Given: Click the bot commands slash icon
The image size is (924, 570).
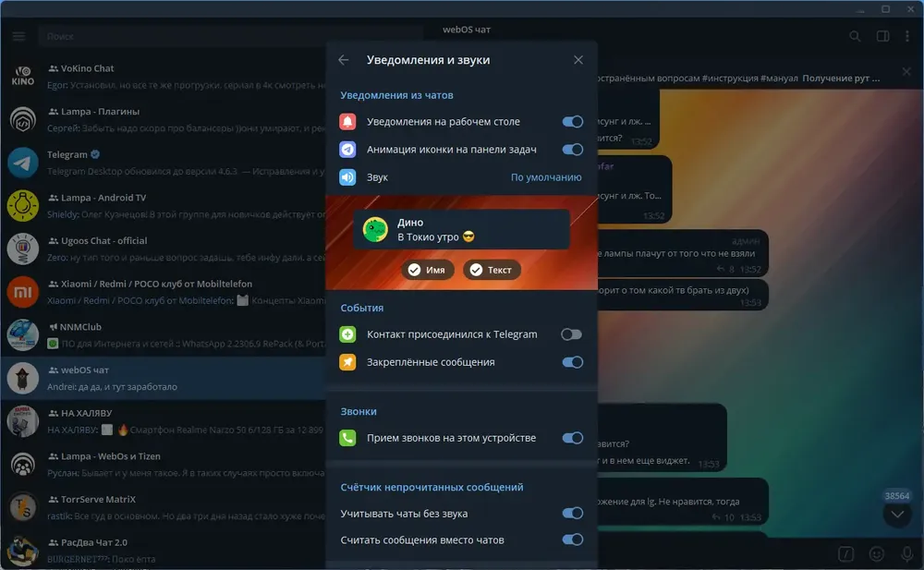Looking at the screenshot, I should pos(845,553).
